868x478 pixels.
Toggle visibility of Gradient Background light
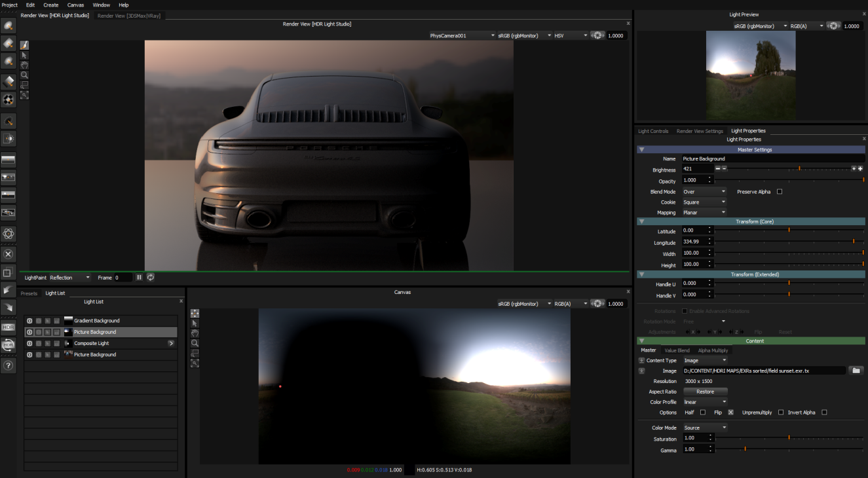tap(29, 321)
